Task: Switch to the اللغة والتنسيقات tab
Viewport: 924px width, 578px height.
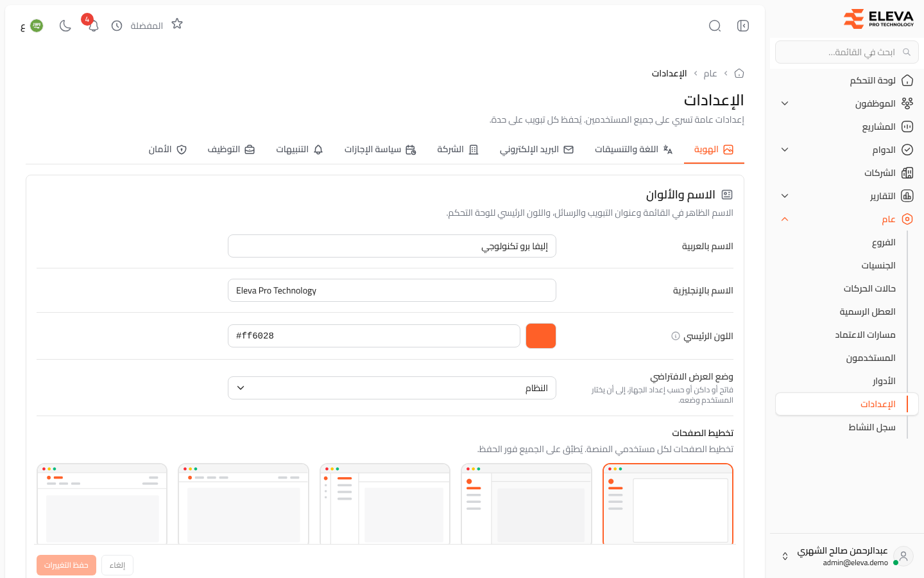Action: click(633, 150)
